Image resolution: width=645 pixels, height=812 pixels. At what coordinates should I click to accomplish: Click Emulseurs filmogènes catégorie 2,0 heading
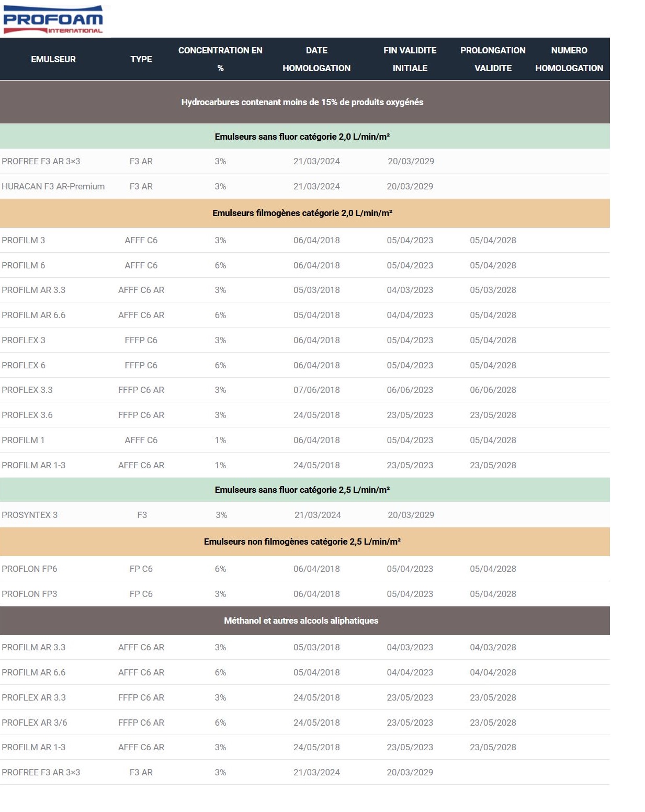pos(302,213)
